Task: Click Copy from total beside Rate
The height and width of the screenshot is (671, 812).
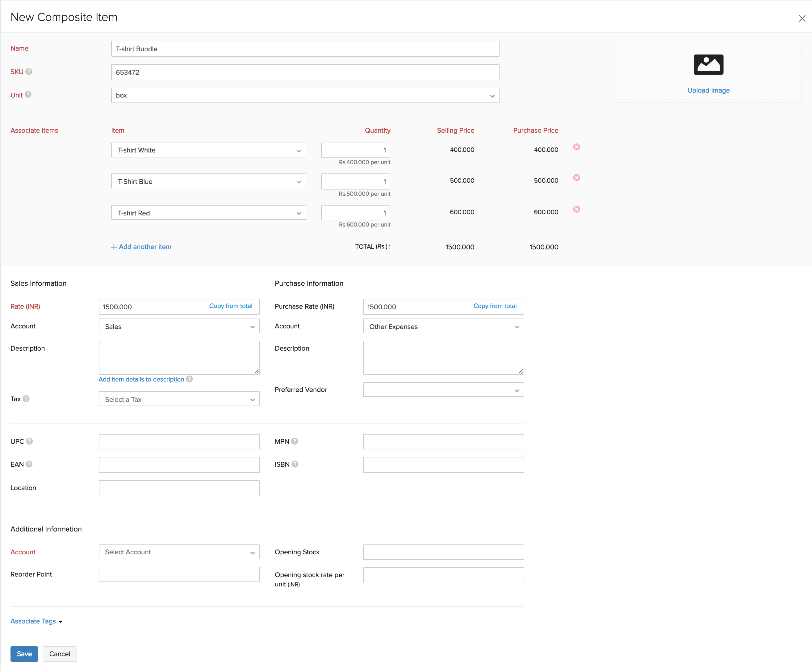Action: [231, 306]
